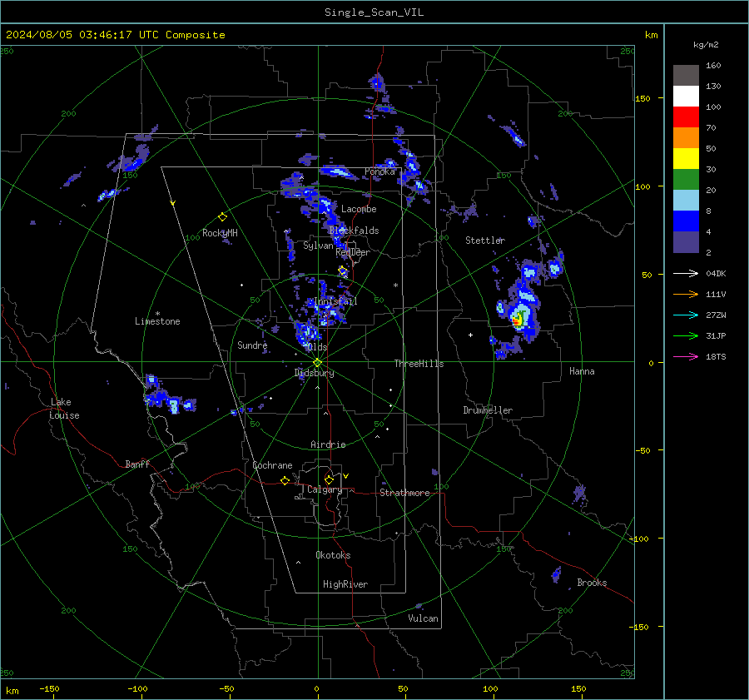
Task: Select the yellow diamond marker near RedDeer
Action: 343,271
